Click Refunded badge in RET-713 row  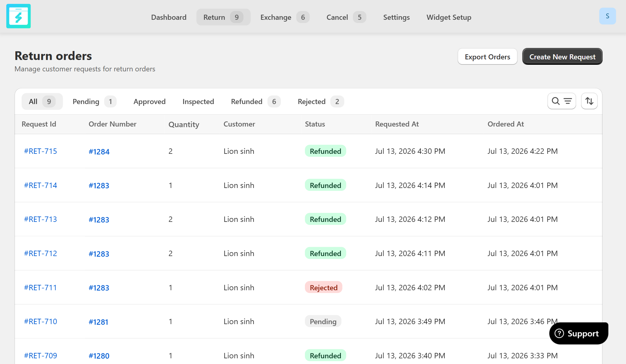(325, 219)
